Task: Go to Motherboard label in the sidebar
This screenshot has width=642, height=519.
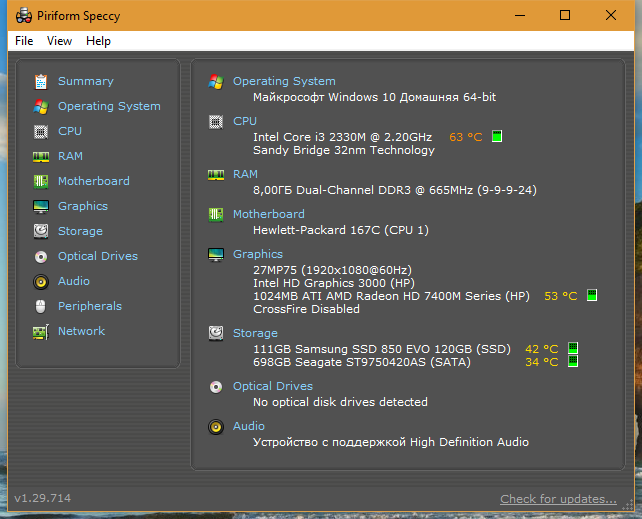Action: pos(93,181)
